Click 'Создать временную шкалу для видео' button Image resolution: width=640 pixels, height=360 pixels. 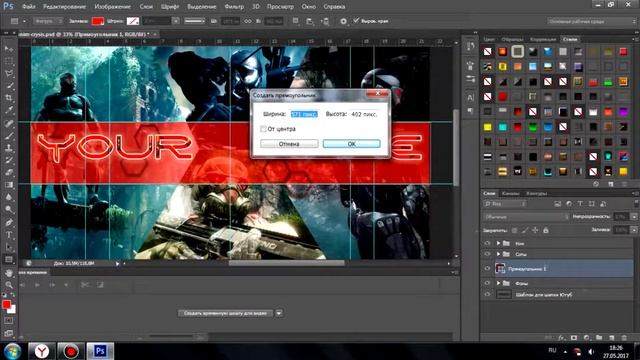click(225, 313)
